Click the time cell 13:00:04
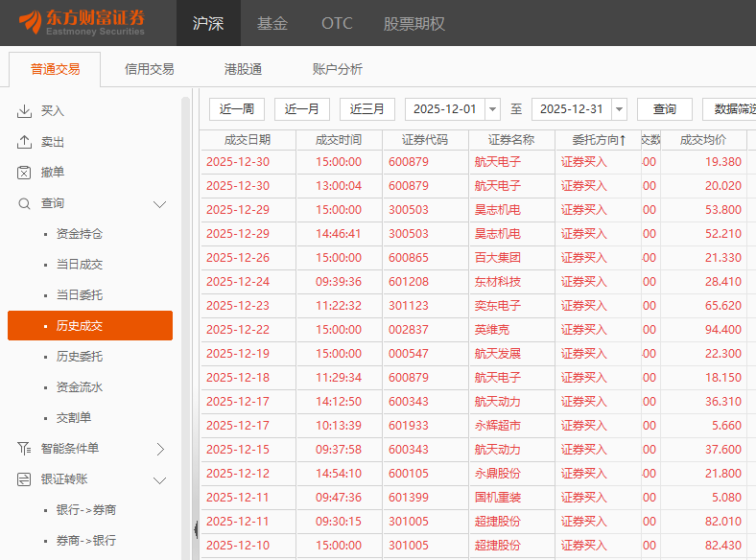Screen dimensions: 756x560 (339, 186)
